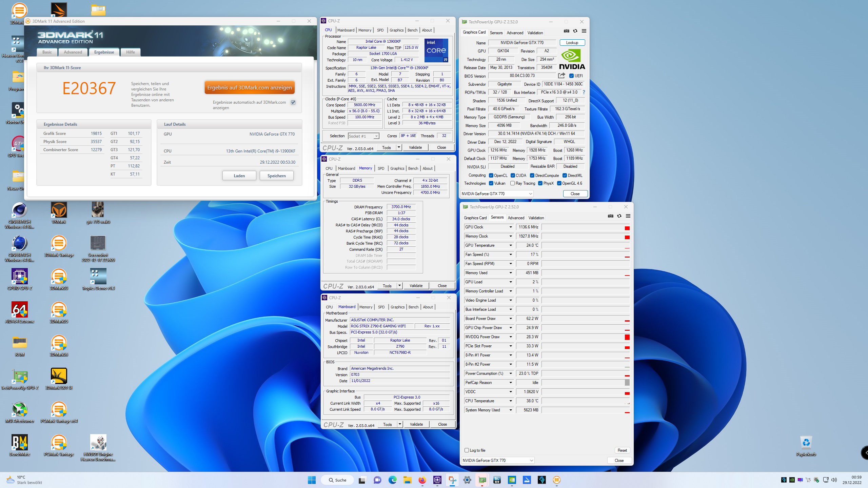Open GPU selector dropdown in GPU-Z Sensors window
This screenshot has width=868, height=488.
tap(498, 460)
